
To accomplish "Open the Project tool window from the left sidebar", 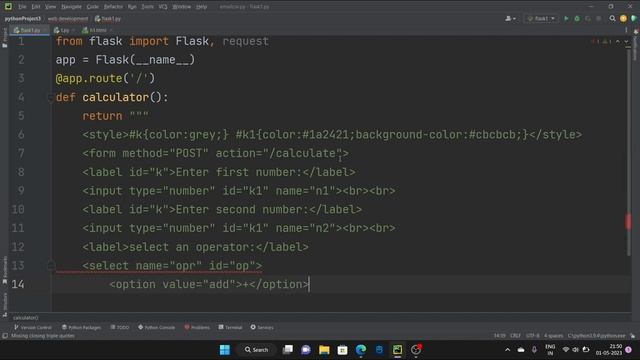I will (x=4, y=38).
